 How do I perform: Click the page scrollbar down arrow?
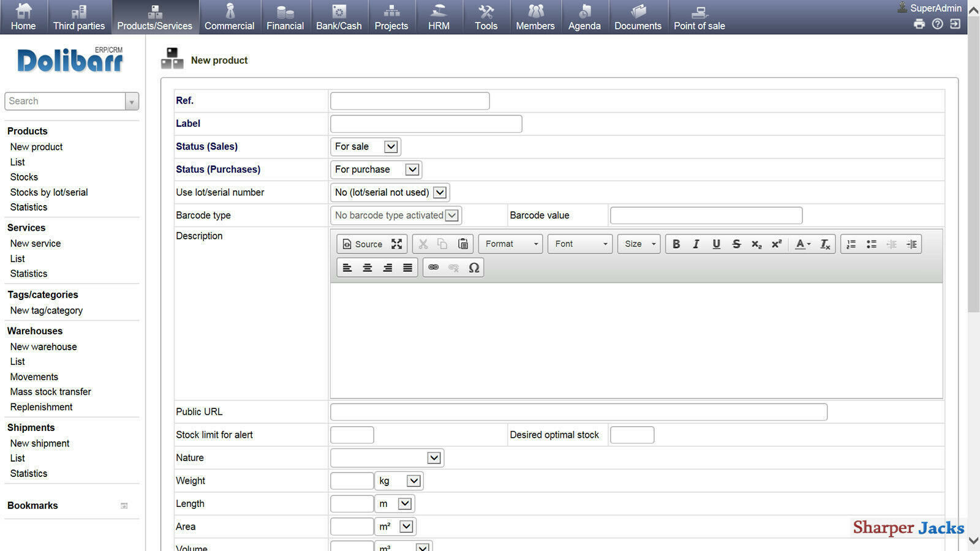click(973, 541)
